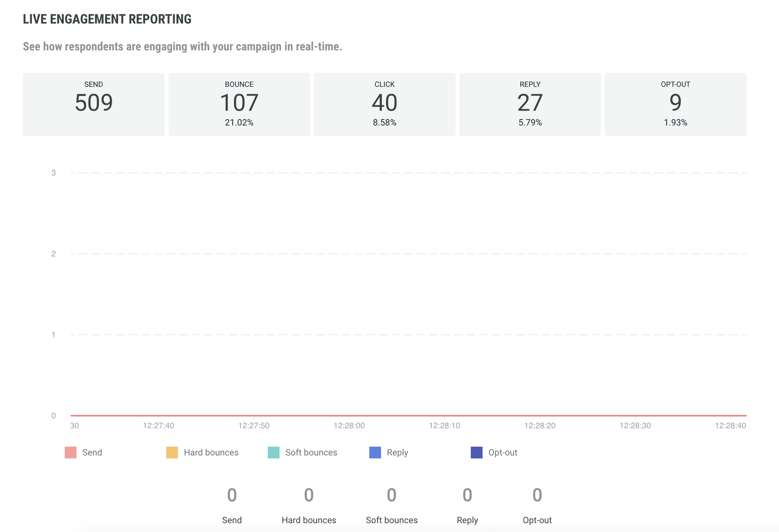Hide Hard bounces series via legend label
Viewport: 779px width, 532px height.
[x=211, y=453]
